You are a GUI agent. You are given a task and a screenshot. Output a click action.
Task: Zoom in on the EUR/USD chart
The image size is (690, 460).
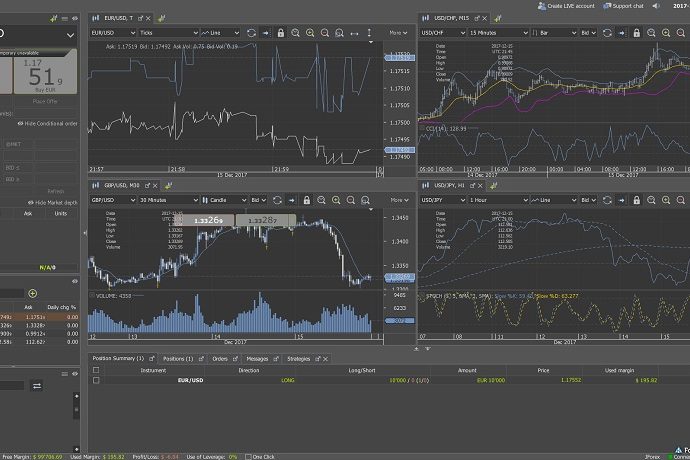[310, 33]
